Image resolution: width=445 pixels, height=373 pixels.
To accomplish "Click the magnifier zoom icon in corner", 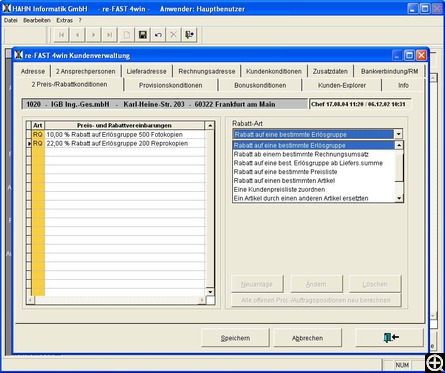I will click(435, 362).
